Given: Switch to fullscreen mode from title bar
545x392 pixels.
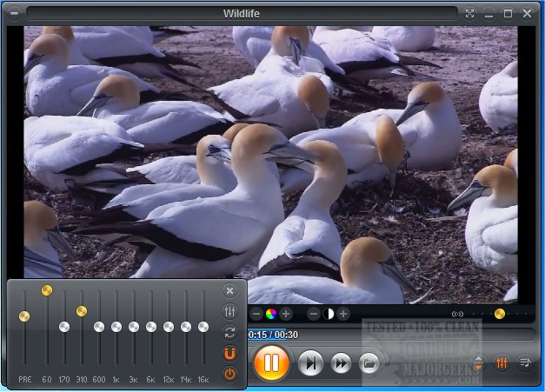Looking at the screenshot, I should (x=470, y=14).
